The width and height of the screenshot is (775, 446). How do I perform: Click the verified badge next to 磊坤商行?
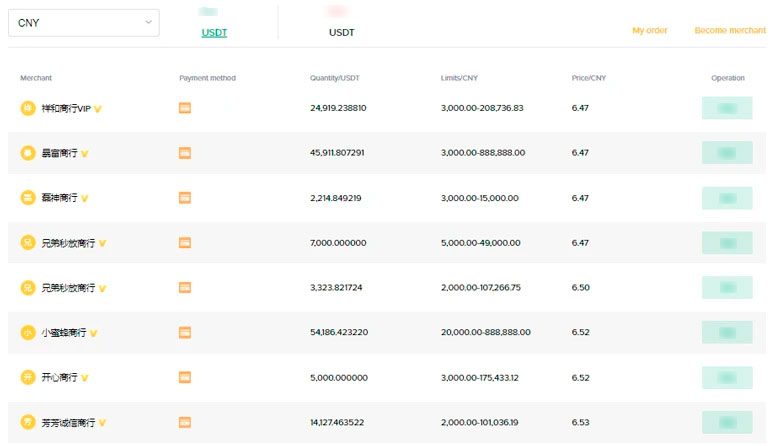click(x=85, y=198)
